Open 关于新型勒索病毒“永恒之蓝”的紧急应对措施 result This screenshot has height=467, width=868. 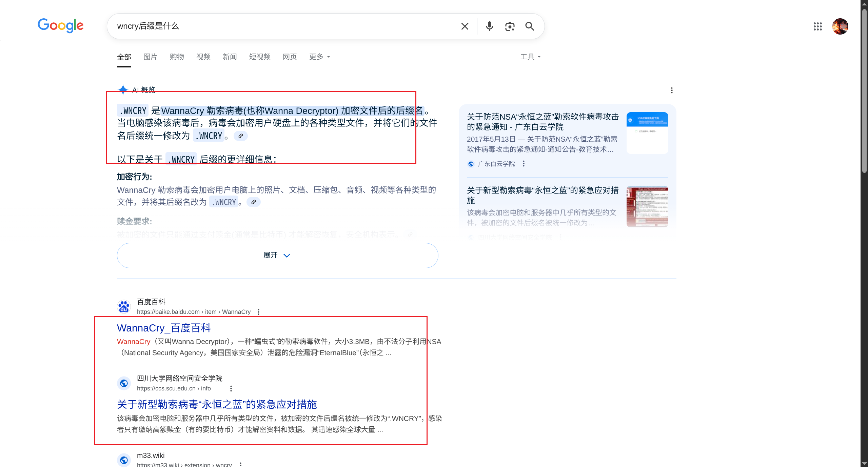[217, 404]
